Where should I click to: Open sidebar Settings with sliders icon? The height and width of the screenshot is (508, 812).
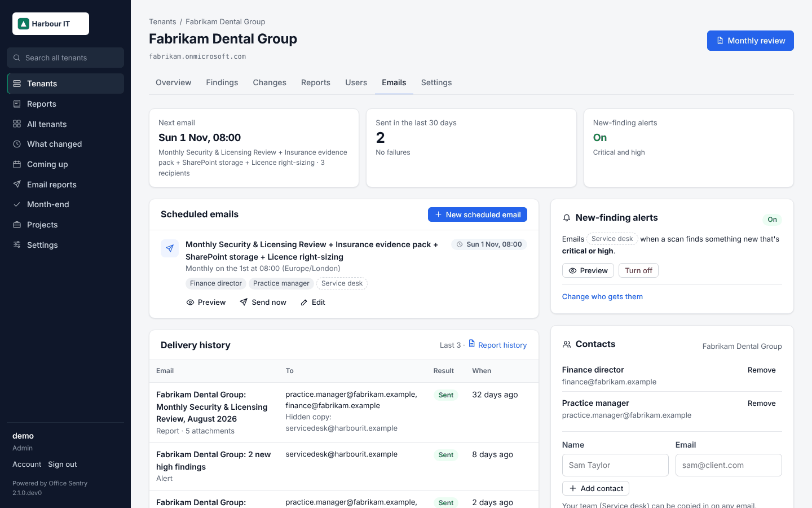click(x=65, y=245)
